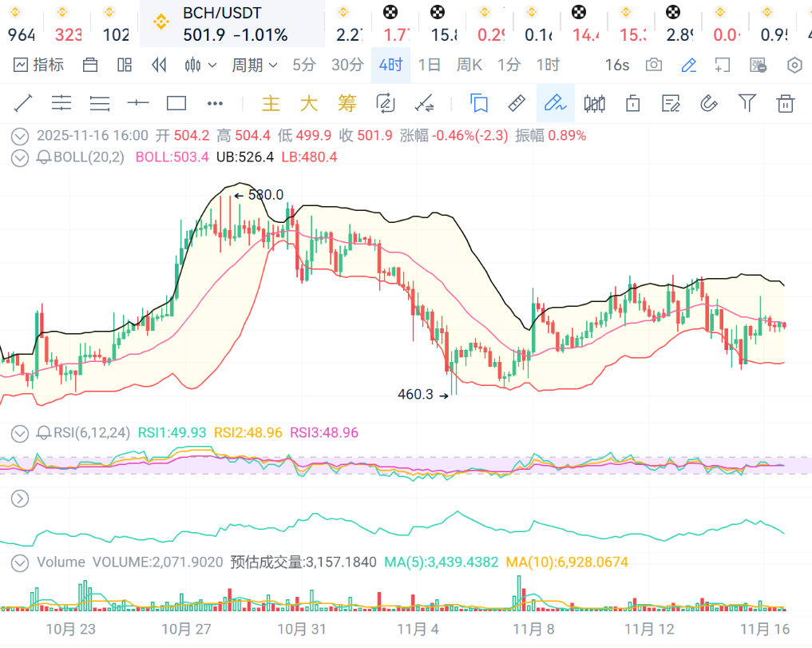
Task: Switch to the 1日 timeframe
Action: [430, 65]
